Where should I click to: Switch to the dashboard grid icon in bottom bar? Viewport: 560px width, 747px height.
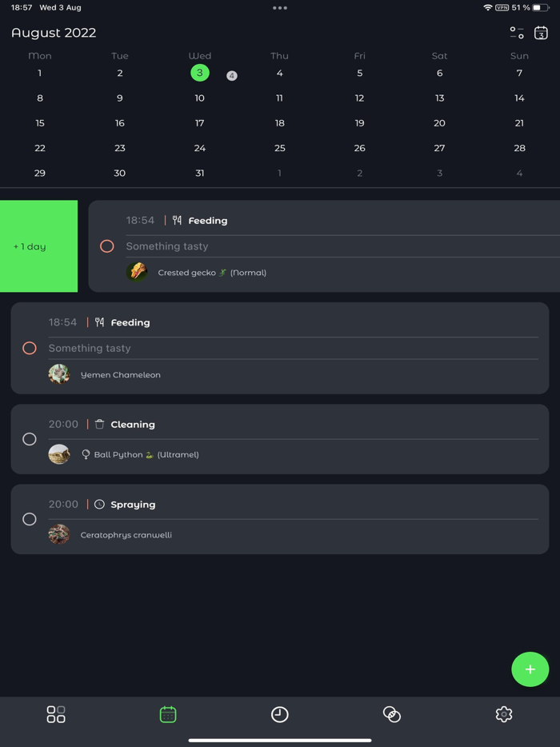[x=56, y=715]
